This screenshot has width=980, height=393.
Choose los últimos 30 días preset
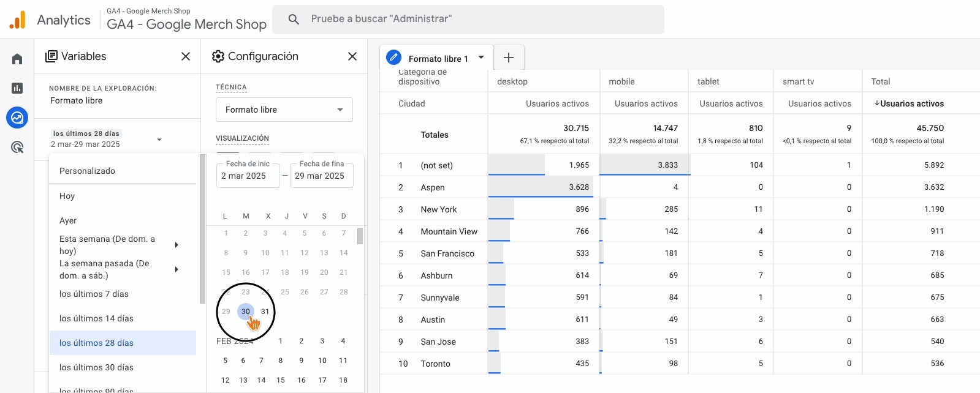(96, 367)
